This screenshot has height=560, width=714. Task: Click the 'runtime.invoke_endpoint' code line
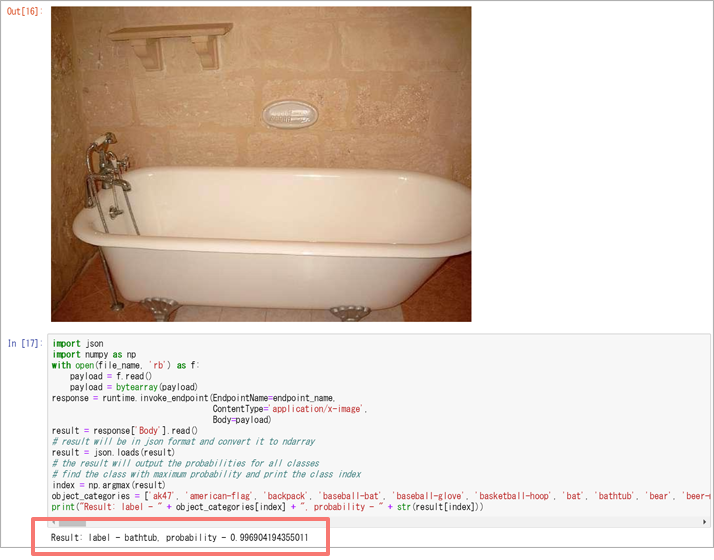194,398
